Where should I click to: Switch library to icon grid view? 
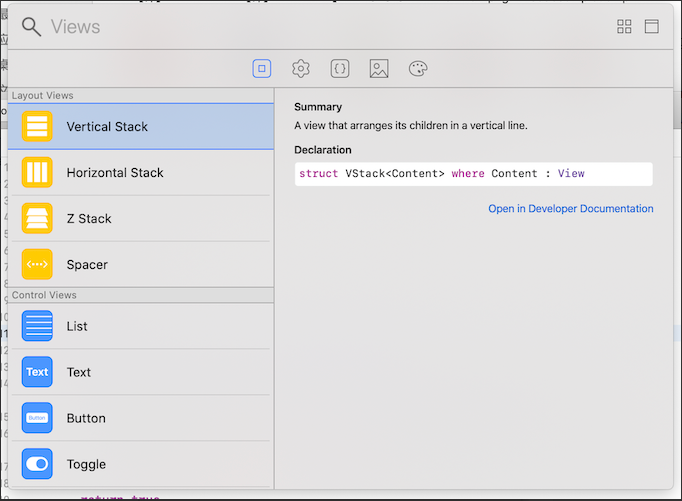click(x=625, y=27)
